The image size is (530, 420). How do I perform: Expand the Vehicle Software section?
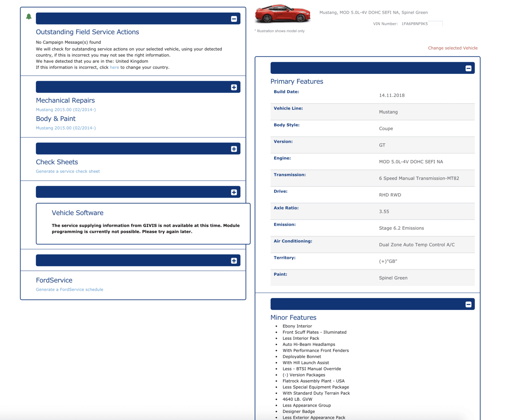234,192
